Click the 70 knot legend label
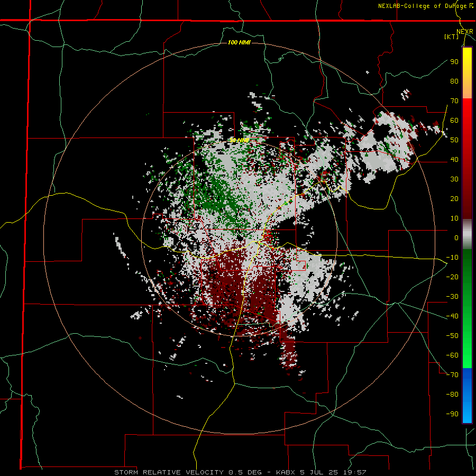This screenshot has height=476, width=476. tap(454, 101)
